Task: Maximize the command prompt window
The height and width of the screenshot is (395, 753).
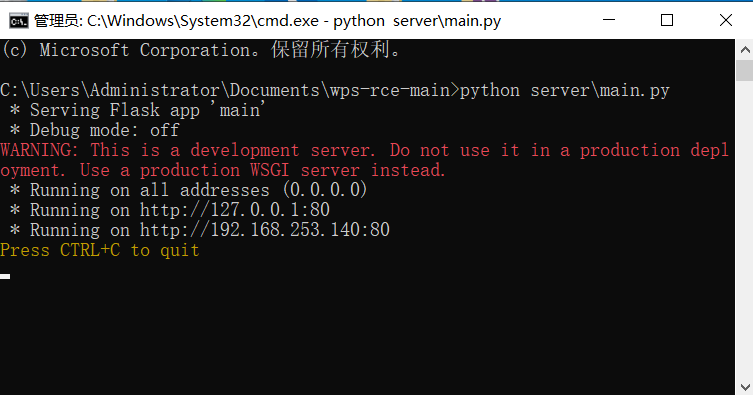Action: 667,20
